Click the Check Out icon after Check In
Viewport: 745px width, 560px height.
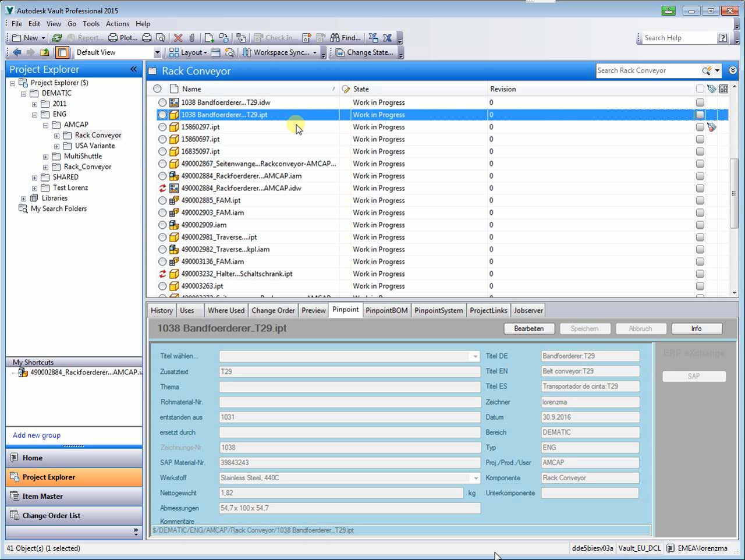[307, 38]
